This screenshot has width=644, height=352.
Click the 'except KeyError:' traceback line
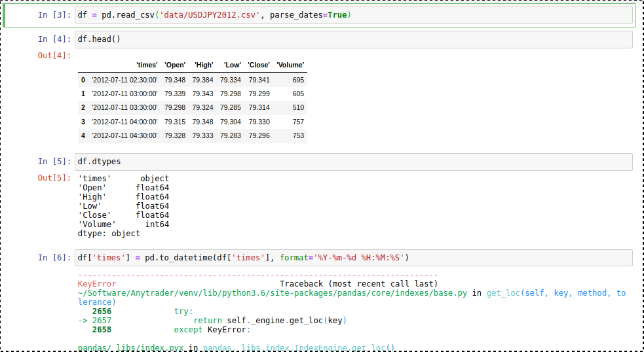pos(212,330)
